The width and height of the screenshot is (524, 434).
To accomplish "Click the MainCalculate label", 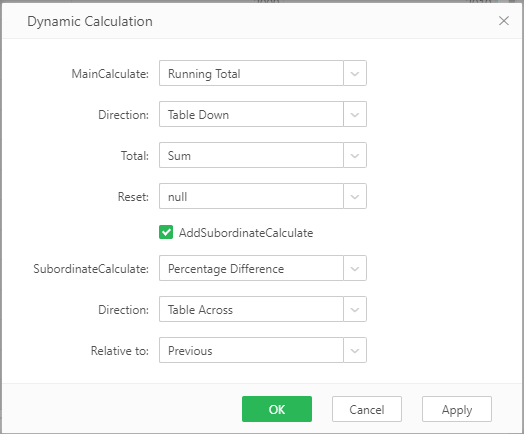I will click(x=110, y=74).
